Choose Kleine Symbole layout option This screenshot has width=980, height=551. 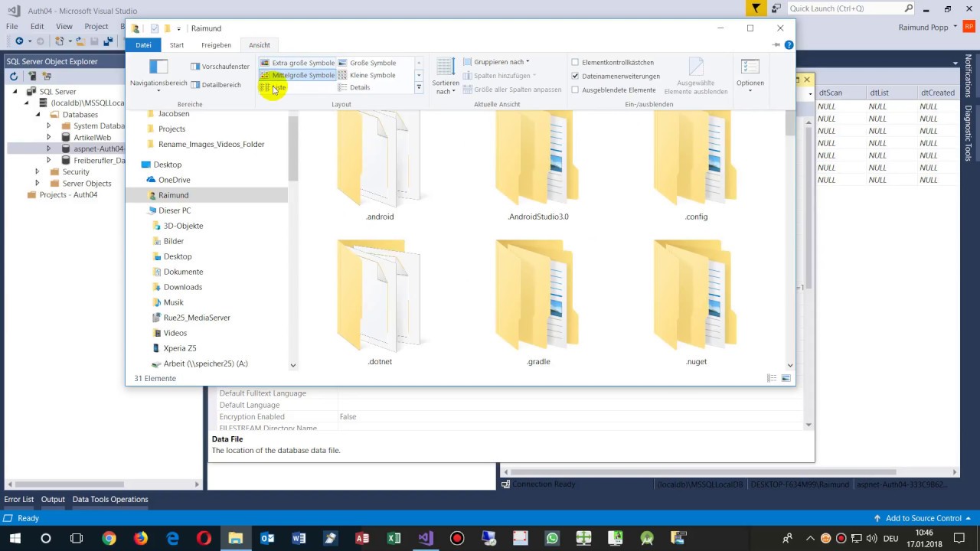(x=367, y=75)
